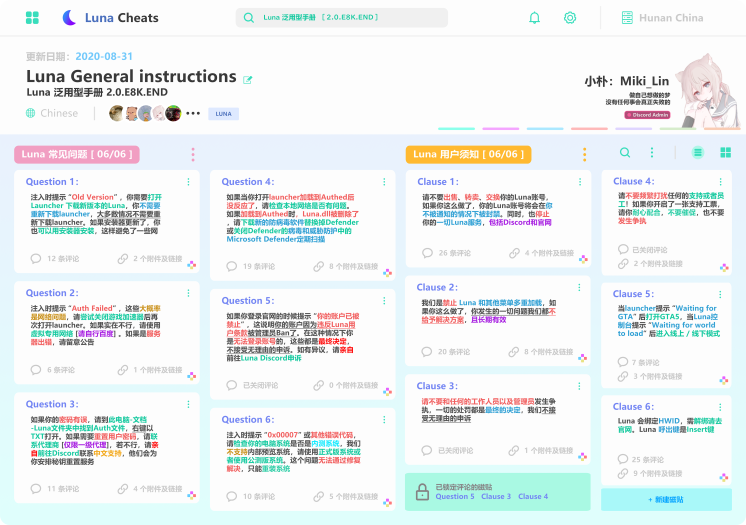Switch to grid view icon
This screenshot has height=525, width=746.
(x=726, y=152)
